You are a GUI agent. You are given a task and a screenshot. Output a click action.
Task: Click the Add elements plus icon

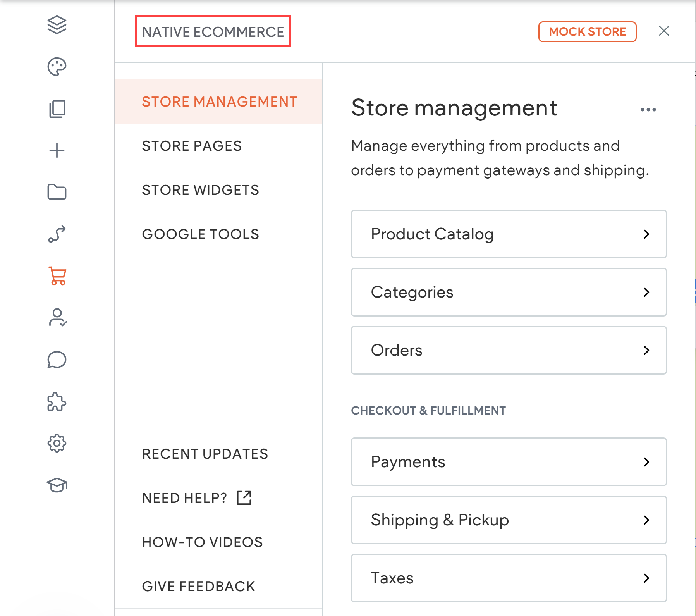coord(57,150)
